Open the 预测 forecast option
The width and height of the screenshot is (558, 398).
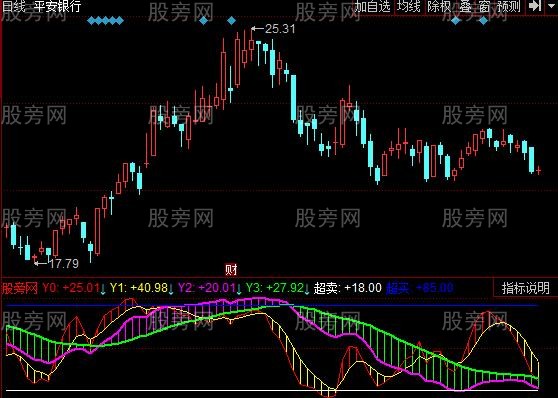(x=509, y=6)
